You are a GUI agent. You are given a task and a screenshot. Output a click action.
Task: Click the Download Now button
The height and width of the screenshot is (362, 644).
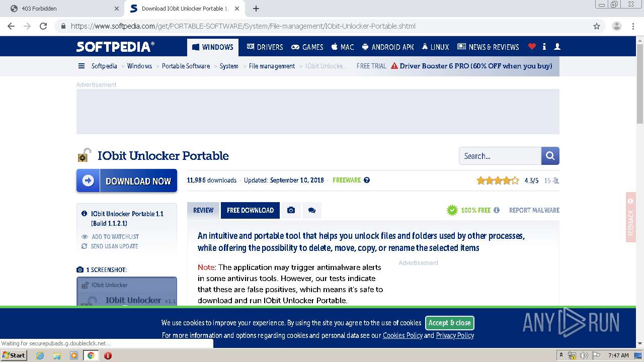click(127, 180)
